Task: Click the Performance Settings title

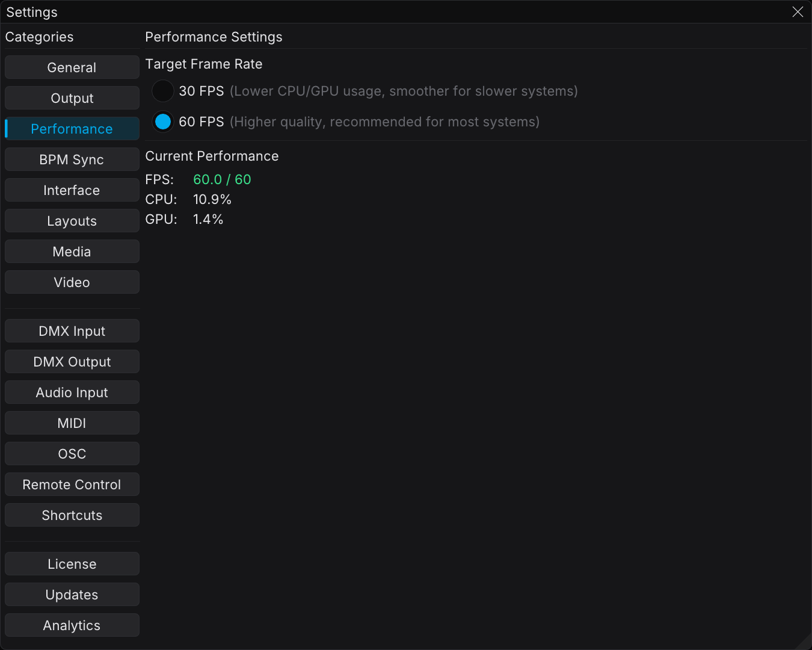Action: click(214, 37)
